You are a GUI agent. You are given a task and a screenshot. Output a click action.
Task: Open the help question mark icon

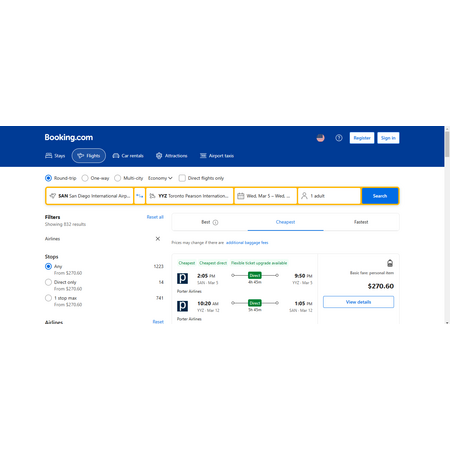(x=339, y=138)
